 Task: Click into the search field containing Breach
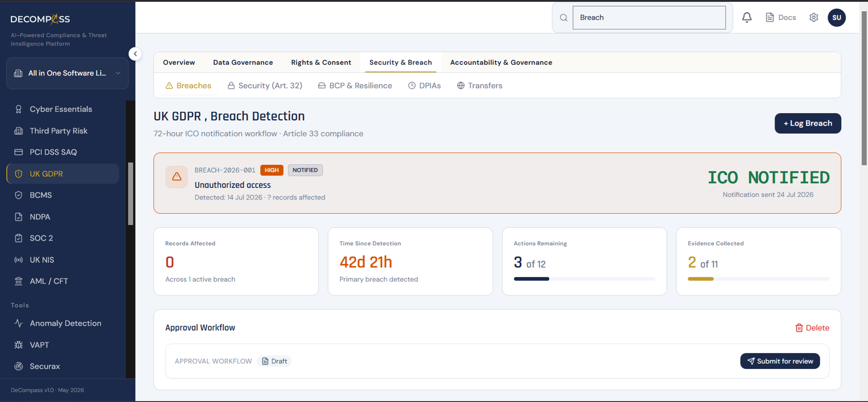[649, 18]
